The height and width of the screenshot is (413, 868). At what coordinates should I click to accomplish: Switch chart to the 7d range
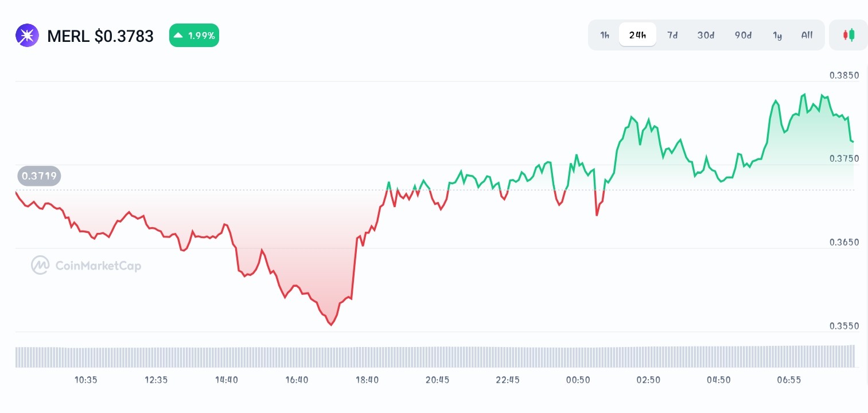pyautogui.click(x=672, y=35)
